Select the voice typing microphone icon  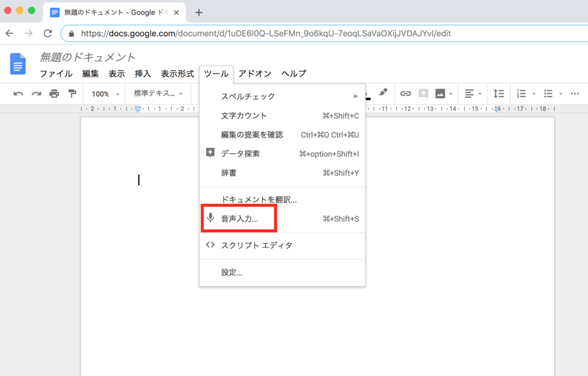pos(211,218)
